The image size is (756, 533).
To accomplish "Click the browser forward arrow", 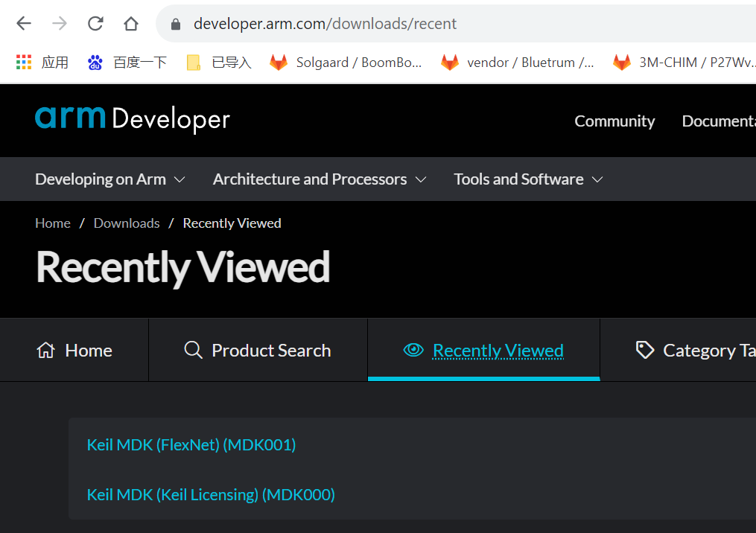I will (60, 23).
